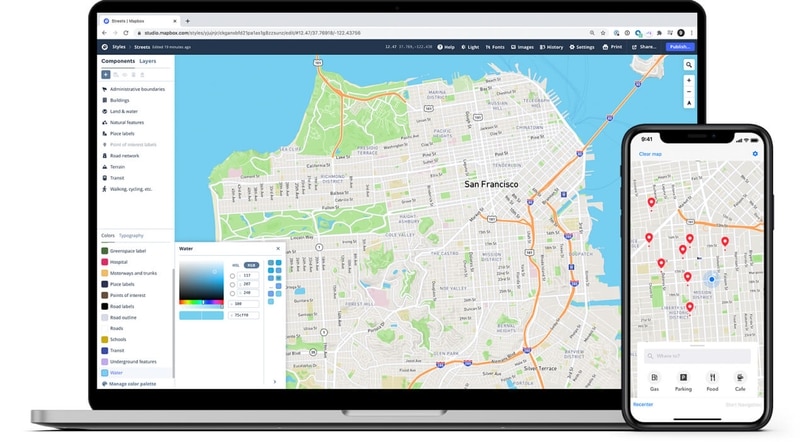
Task: Zoom out with the map minus control
Action: pos(689,92)
